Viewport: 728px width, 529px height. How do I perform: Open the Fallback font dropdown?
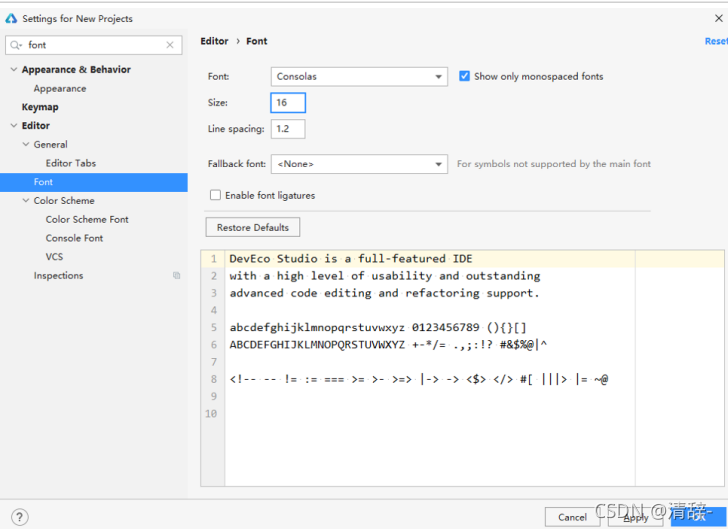359,164
